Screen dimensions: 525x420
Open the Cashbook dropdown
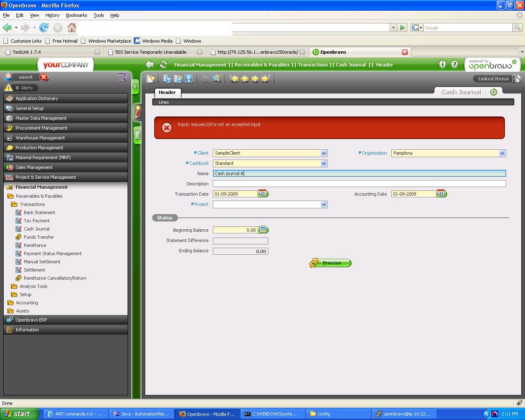(x=324, y=163)
